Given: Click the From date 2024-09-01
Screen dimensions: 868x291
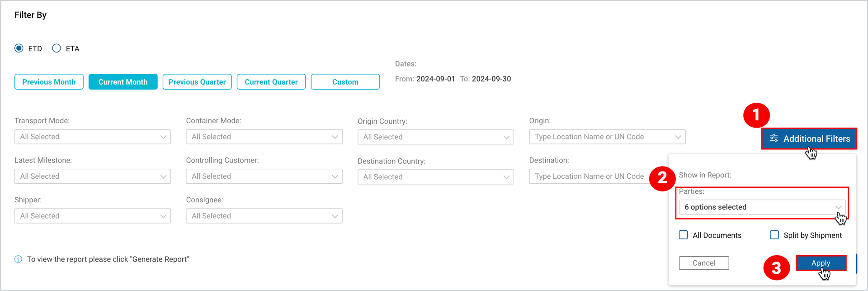Looking at the screenshot, I should (435, 79).
